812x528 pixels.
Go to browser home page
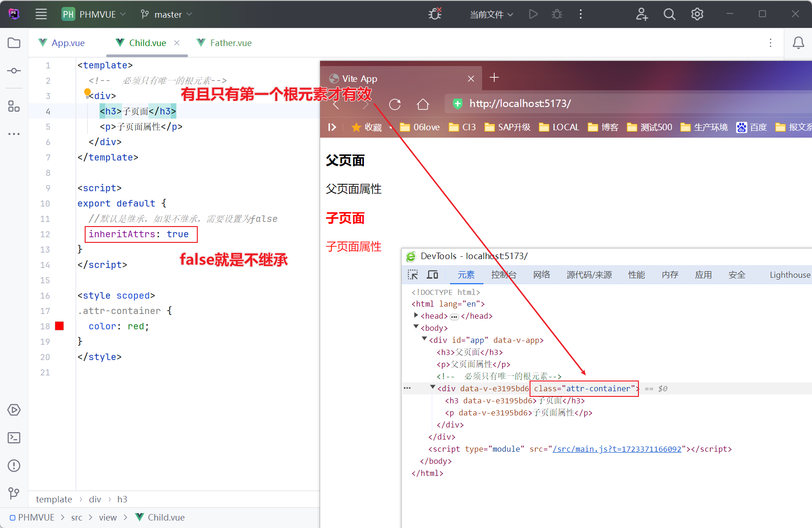coord(423,104)
